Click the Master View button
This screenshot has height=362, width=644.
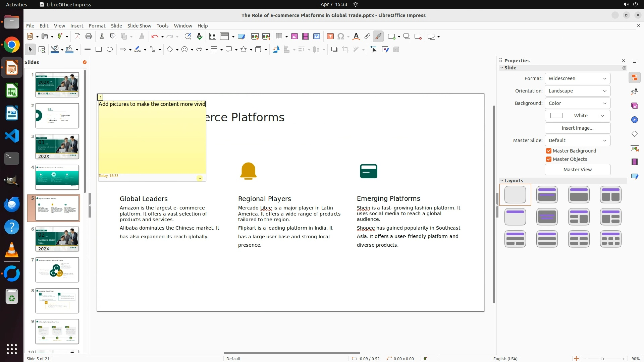[577, 170]
